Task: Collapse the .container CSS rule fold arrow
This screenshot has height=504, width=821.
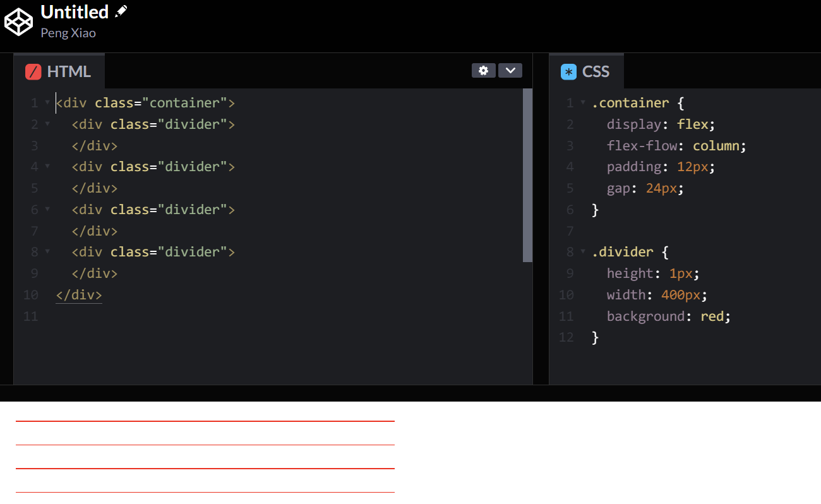Action: click(583, 102)
